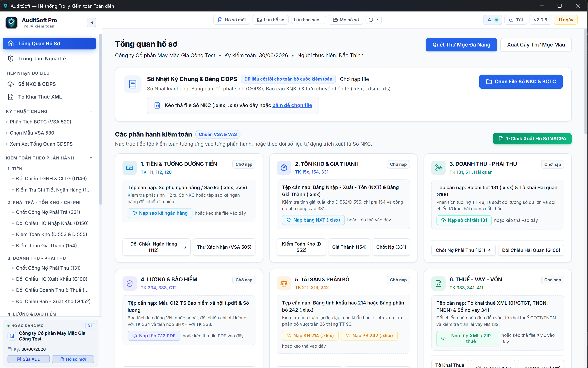Toggle dark mode with the Tối button
The image size is (588, 368).
[516, 20]
